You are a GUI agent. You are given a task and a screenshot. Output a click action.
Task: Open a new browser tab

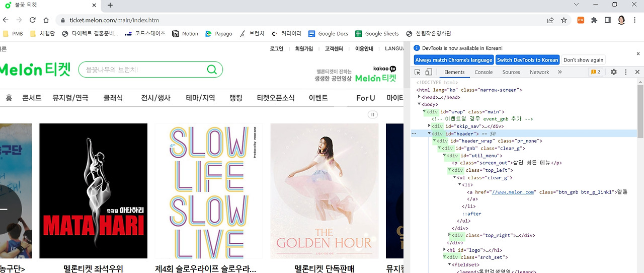tap(110, 6)
